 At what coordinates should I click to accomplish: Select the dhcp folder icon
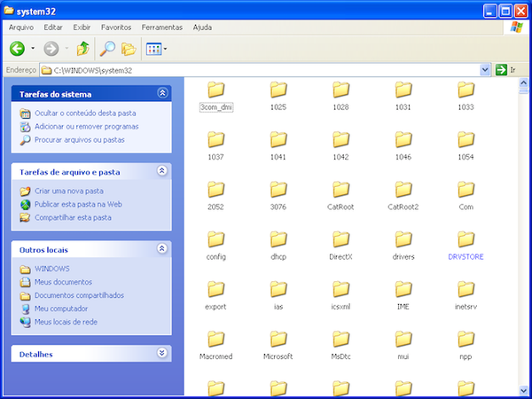[x=278, y=239]
